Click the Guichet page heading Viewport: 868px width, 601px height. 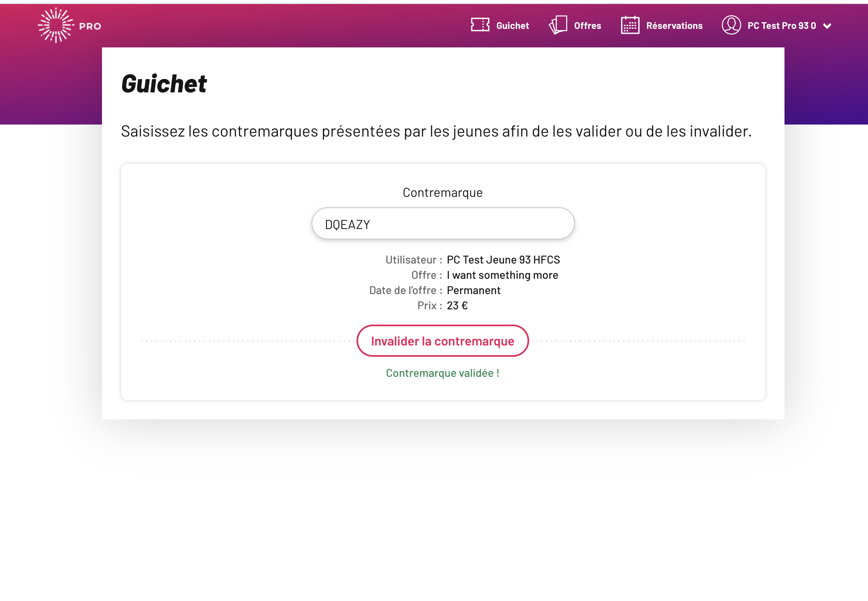tap(164, 84)
